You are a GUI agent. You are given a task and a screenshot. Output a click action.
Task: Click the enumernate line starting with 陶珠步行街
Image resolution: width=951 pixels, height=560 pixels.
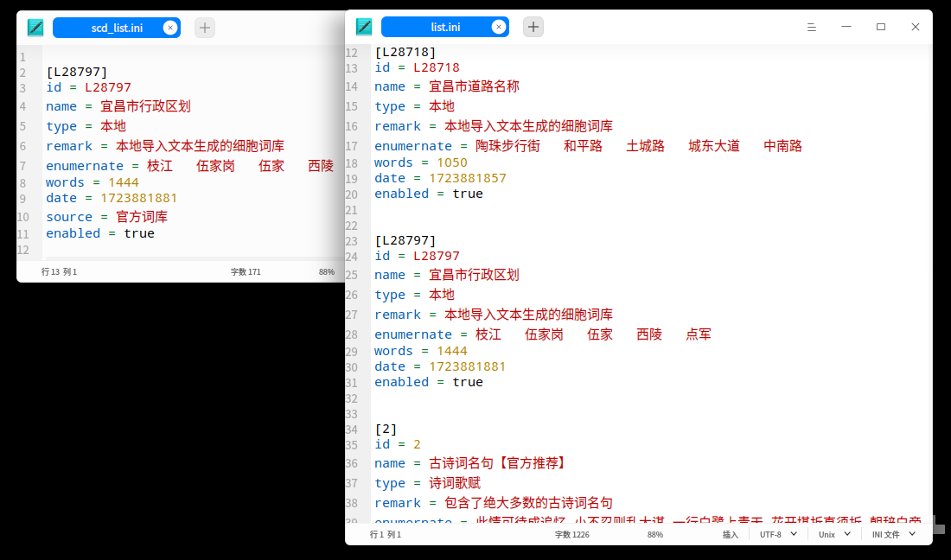click(588, 146)
